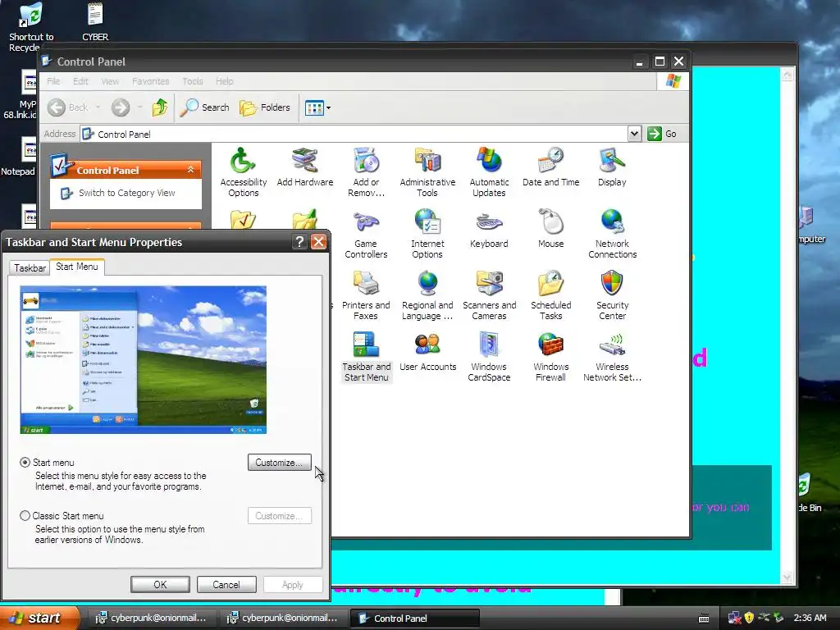The image size is (840, 630).
Task: Open Security Center icon
Action: pyautogui.click(x=612, y=295)
